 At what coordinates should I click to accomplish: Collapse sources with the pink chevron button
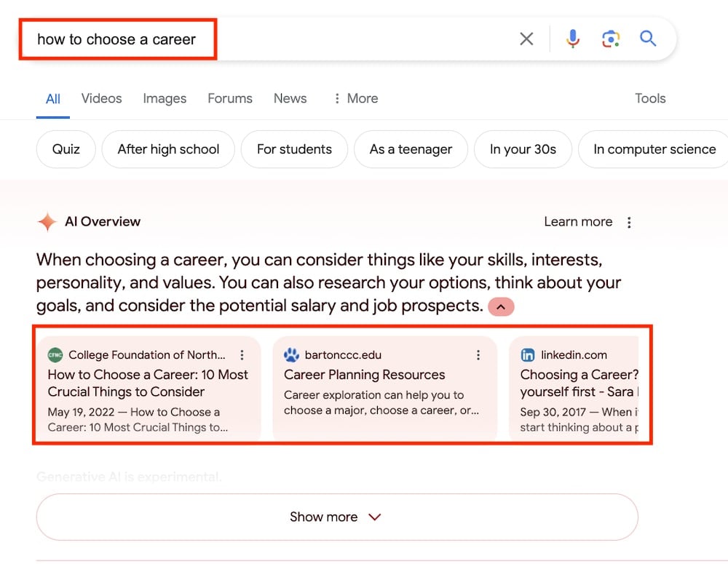tap(501, 307)
